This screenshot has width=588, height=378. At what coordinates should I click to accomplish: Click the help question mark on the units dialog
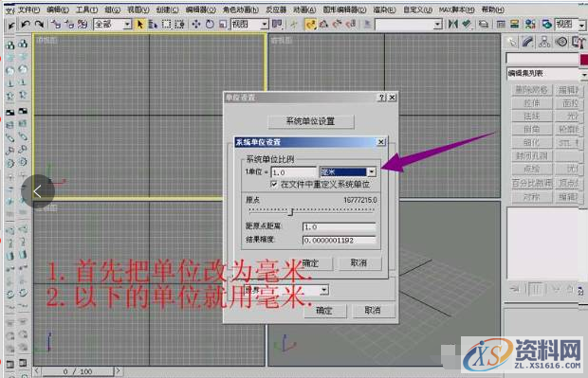pos(381,98)
